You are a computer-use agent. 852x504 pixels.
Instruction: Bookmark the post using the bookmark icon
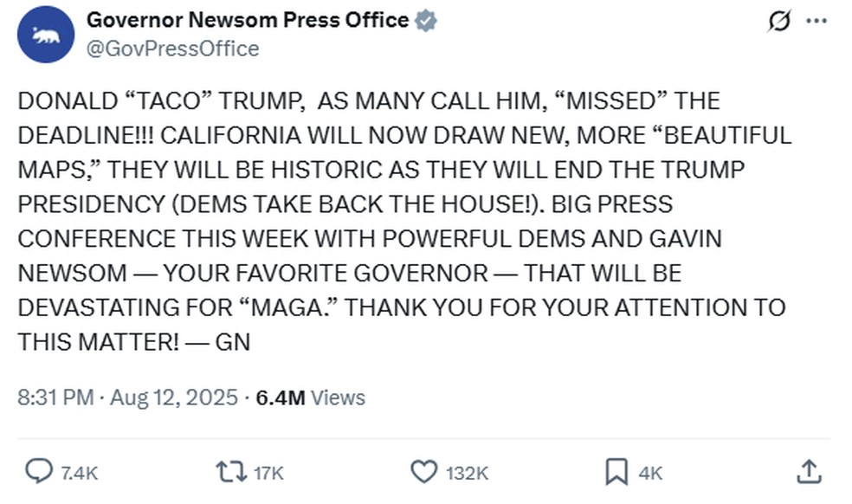(616, 473)
